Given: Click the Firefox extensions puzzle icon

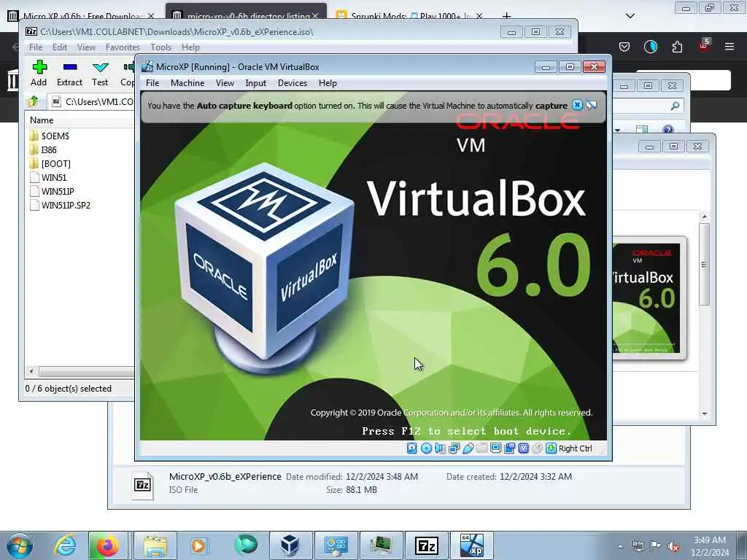Looking at the screenshot, I should coord(677,47).
